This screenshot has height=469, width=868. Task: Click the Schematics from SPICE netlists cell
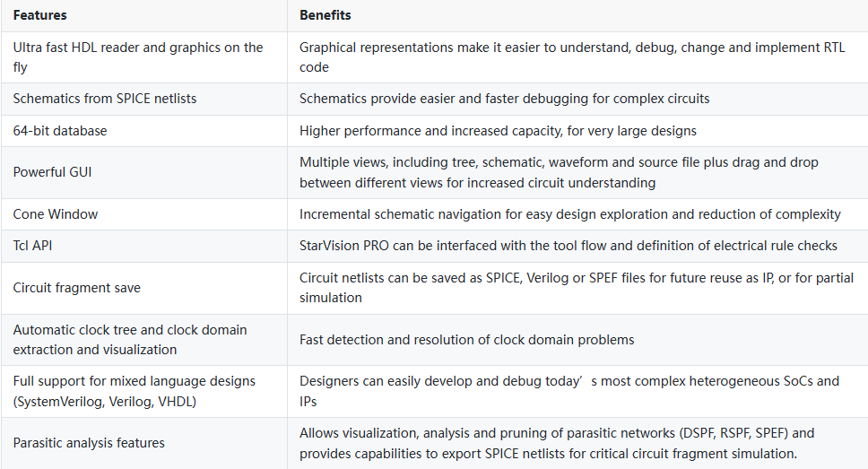click(x=105, y=98)
